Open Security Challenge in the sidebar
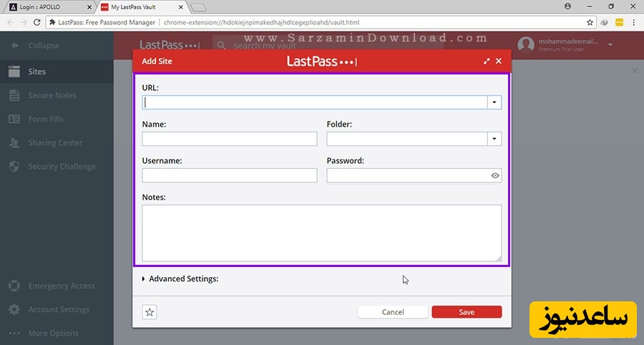 [61, 167]
